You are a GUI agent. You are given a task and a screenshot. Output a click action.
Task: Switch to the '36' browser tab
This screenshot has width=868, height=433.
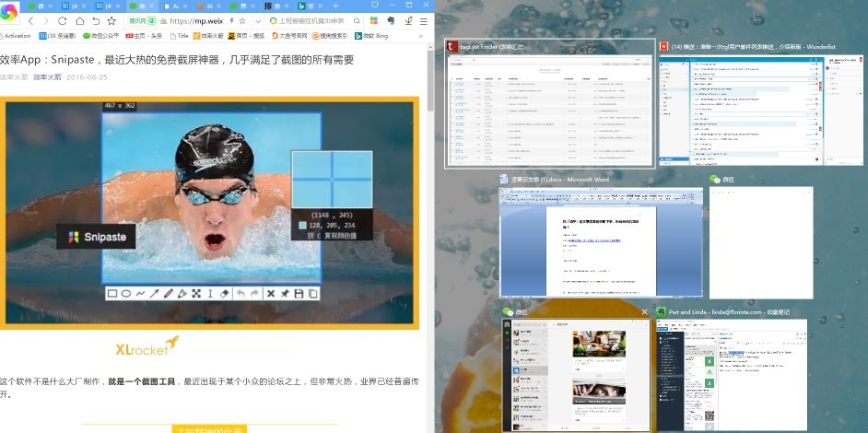[208, 6]
